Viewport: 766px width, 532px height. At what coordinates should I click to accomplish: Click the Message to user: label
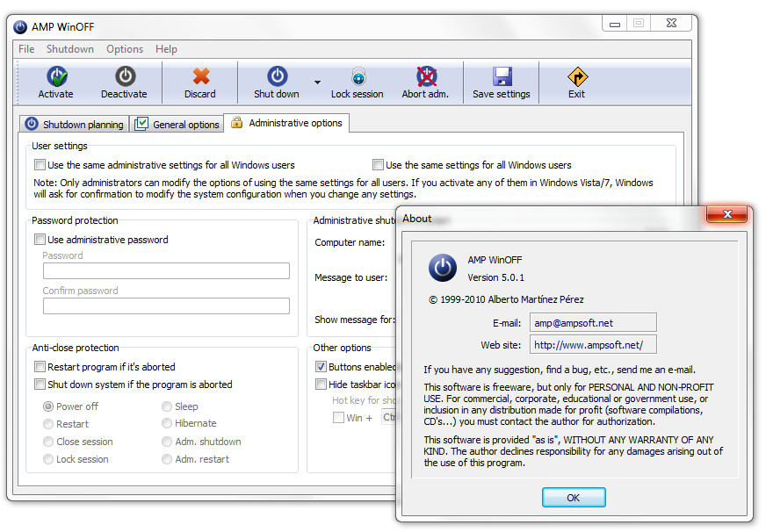[x=351, y=277]
